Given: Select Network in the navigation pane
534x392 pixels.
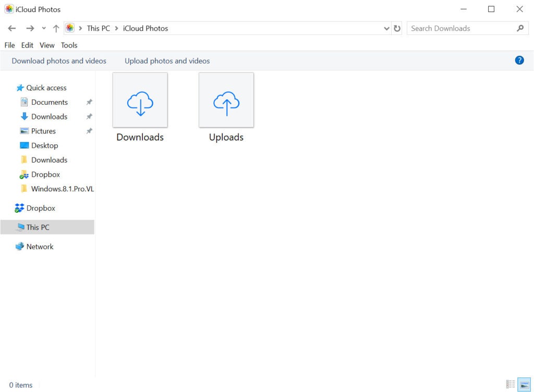Looking at the screenshot, I should (x=40, y=247).
